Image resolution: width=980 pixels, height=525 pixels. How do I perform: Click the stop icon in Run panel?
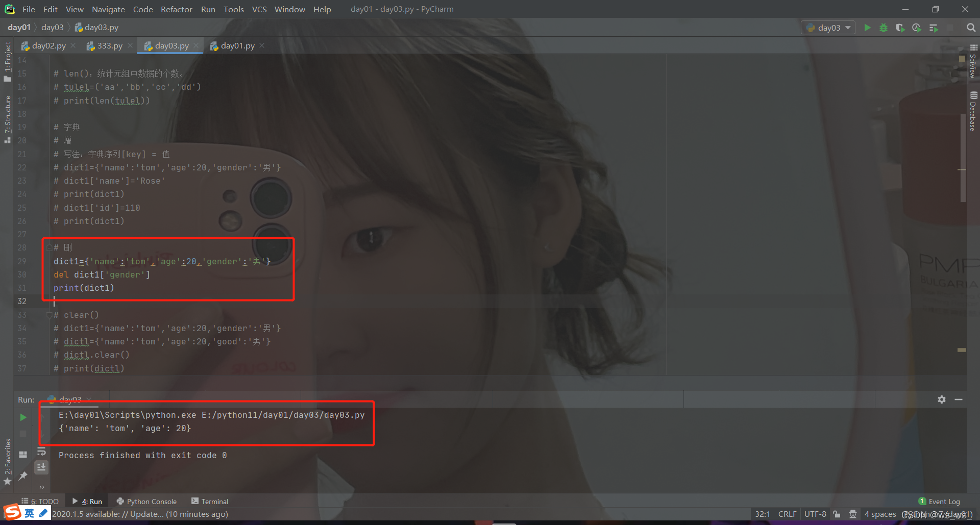click(23, 434)
